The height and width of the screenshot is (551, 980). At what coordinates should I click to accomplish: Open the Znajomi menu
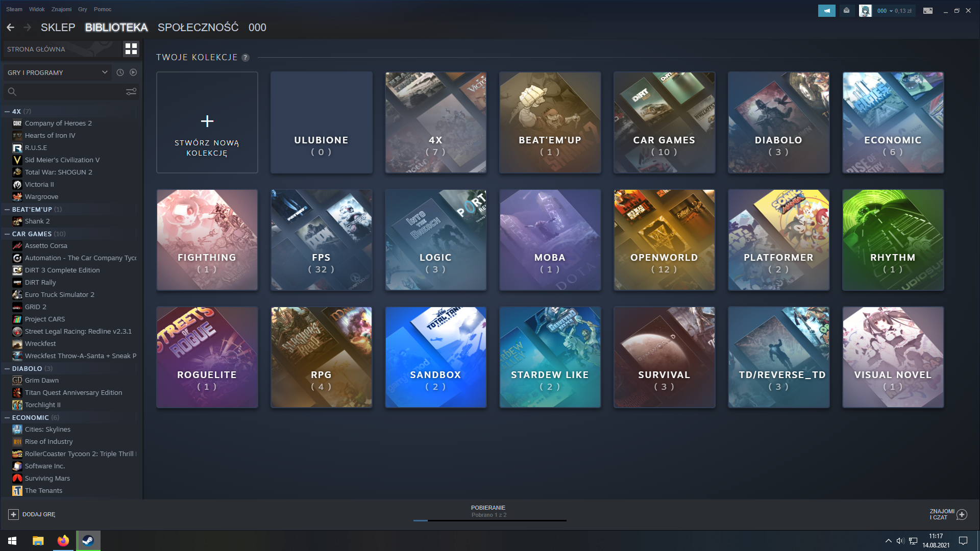coord(62,9)
